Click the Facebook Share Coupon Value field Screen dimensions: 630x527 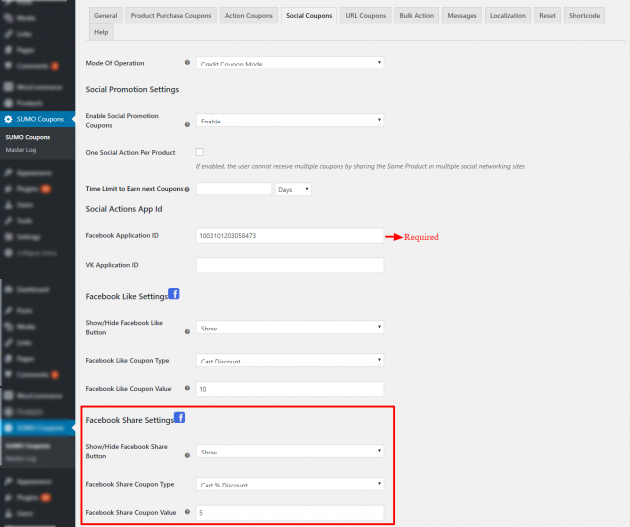tap(290, 513)
